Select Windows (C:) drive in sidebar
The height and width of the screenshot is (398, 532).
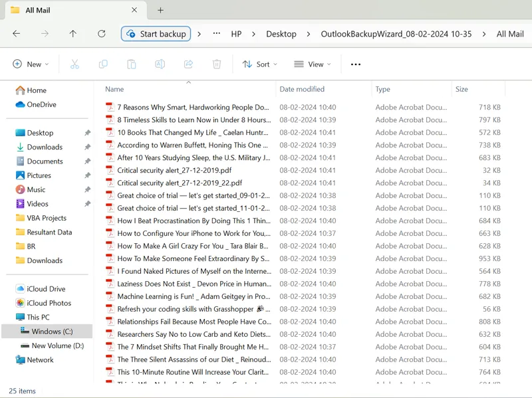tap(52, 331)
